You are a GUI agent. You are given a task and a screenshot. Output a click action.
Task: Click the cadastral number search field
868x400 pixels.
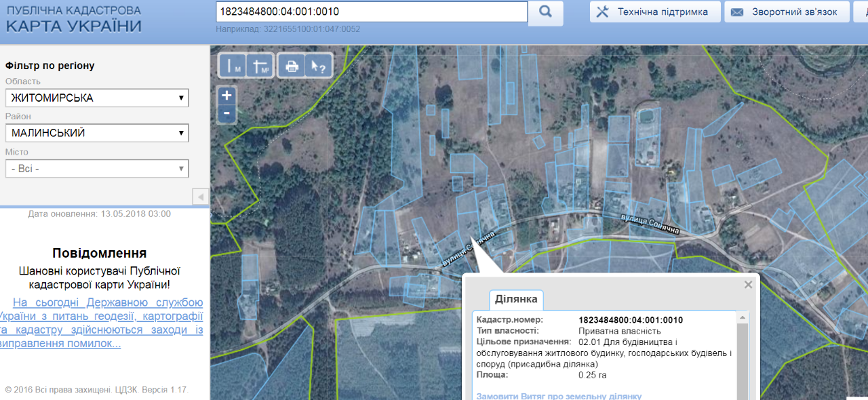click(x=371, y=12)
